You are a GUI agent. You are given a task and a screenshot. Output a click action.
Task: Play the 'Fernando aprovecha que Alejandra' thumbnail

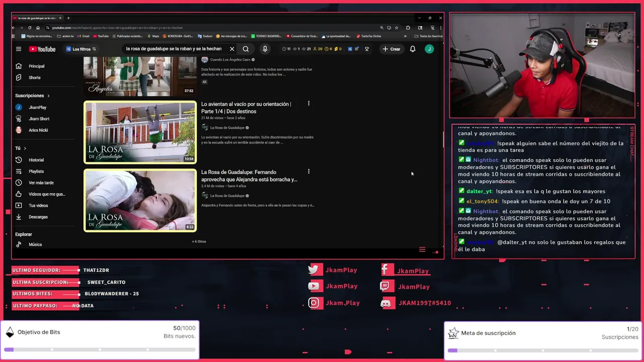[140, 200]
